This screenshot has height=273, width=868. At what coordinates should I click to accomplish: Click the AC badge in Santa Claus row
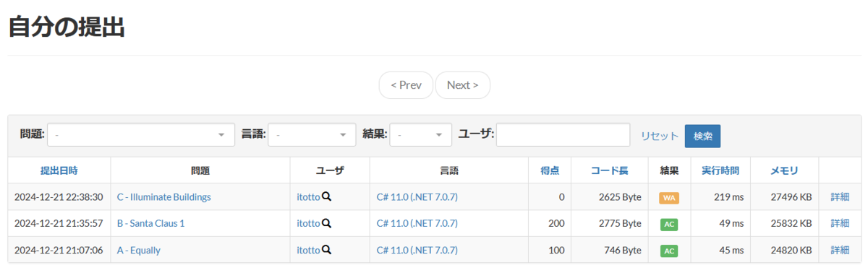tap(669, 224)
